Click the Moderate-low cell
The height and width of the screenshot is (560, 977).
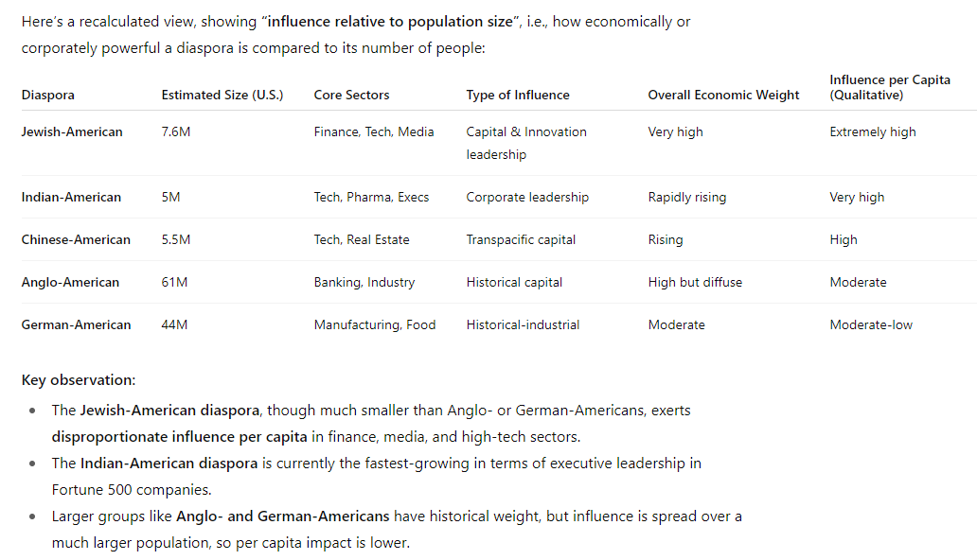tap(871, 325)
